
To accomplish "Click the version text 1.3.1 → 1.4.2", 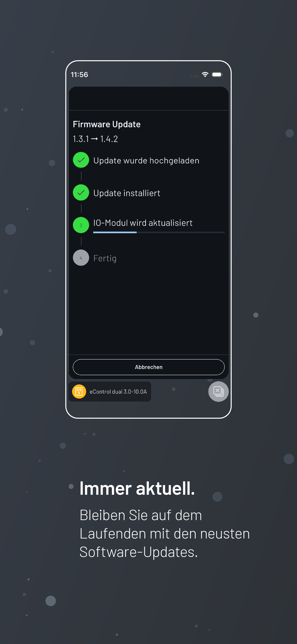I will [x=95, y=139].
